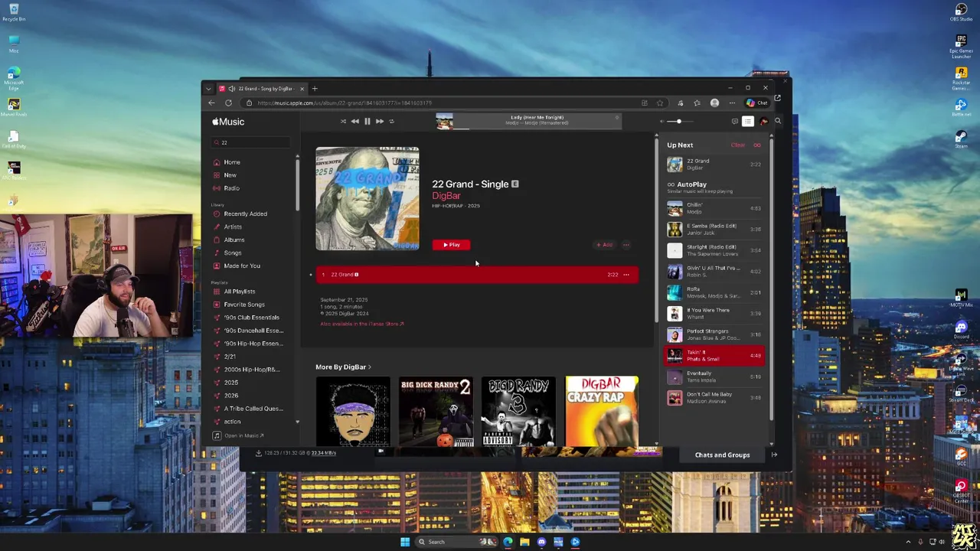
Task: Add 22 Grand to library
Action: point(605,245)
